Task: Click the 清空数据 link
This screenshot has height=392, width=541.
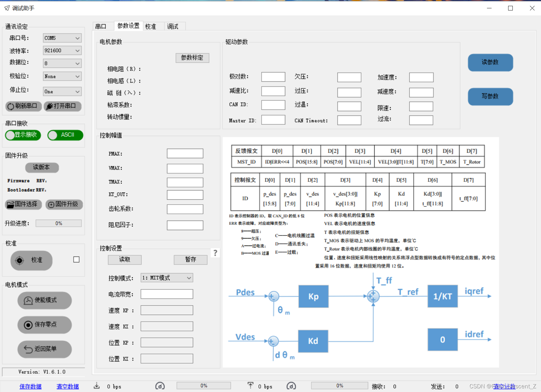Action: coord(68,386)
